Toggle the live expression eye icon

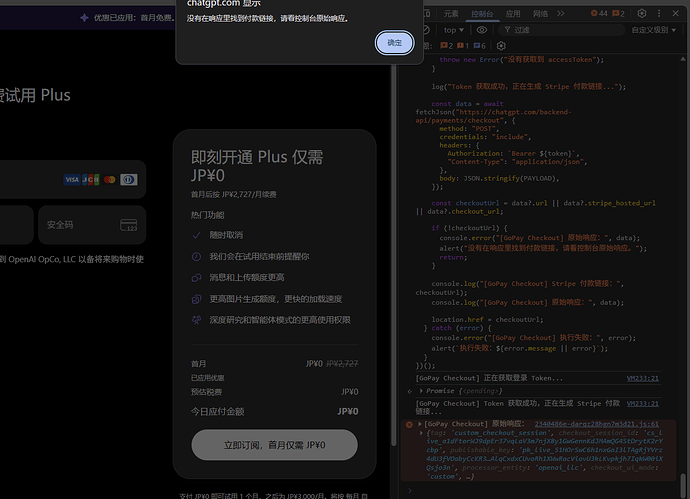click(482, 30)
